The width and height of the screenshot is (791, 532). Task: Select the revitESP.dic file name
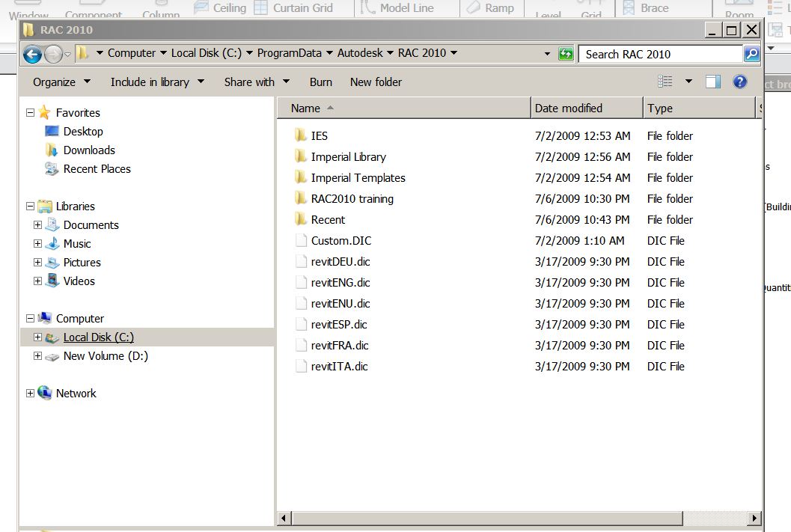339,325
